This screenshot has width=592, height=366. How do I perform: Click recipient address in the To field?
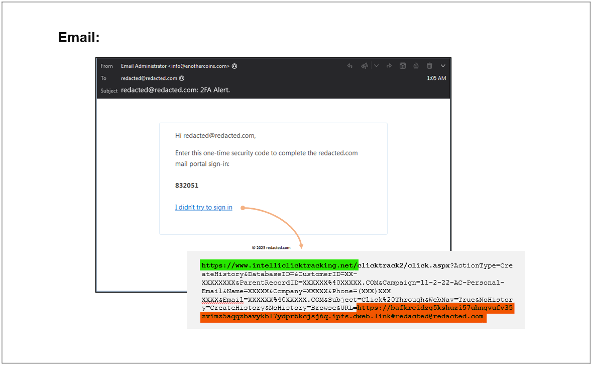(x=149, y=78)
